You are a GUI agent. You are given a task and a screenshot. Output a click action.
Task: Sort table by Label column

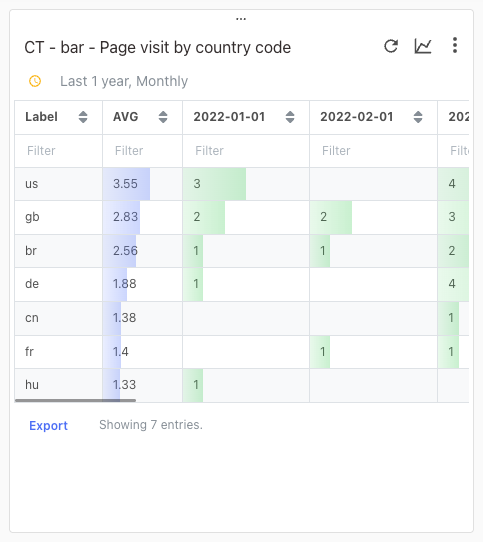click(x=83, y=117)
